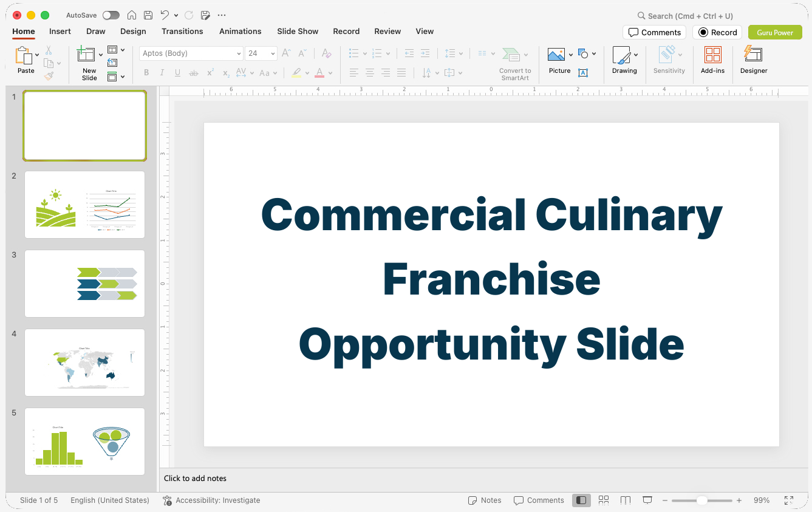Toggle strikethrough formatting

(x=194, y=73)
